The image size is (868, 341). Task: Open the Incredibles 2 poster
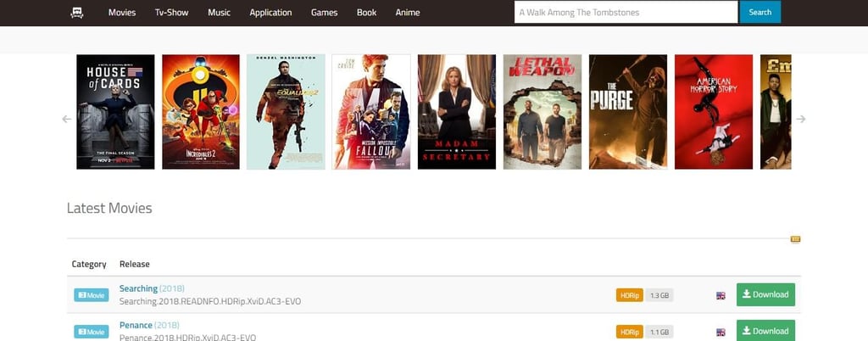pos(200,112)
